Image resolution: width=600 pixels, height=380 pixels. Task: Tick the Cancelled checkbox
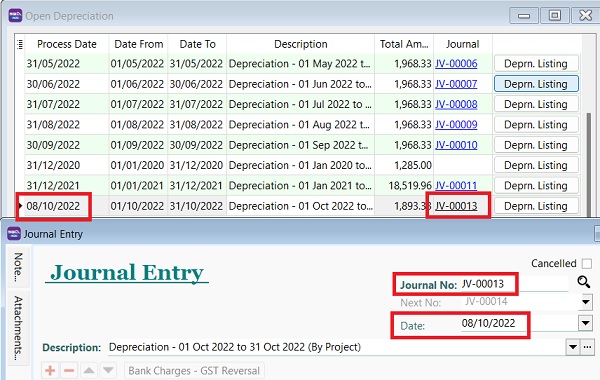pyautogui.click(x=587, y=263)
